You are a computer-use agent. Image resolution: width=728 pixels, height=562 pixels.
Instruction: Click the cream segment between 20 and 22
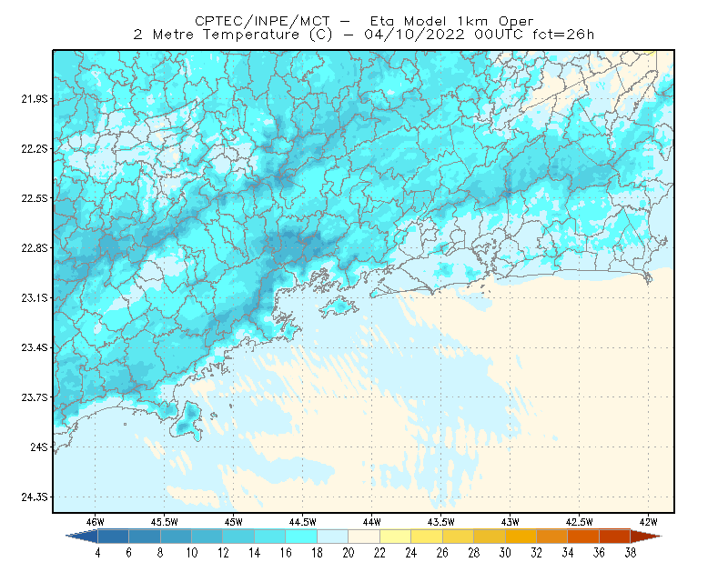(364, 537)
